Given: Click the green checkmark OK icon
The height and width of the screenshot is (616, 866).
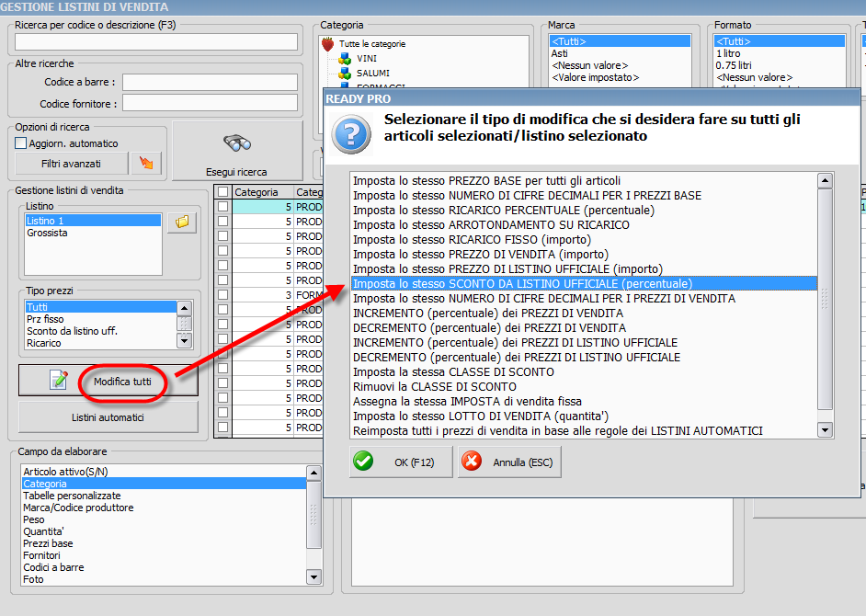Looking at the screenshot, I should click(363, 462).
